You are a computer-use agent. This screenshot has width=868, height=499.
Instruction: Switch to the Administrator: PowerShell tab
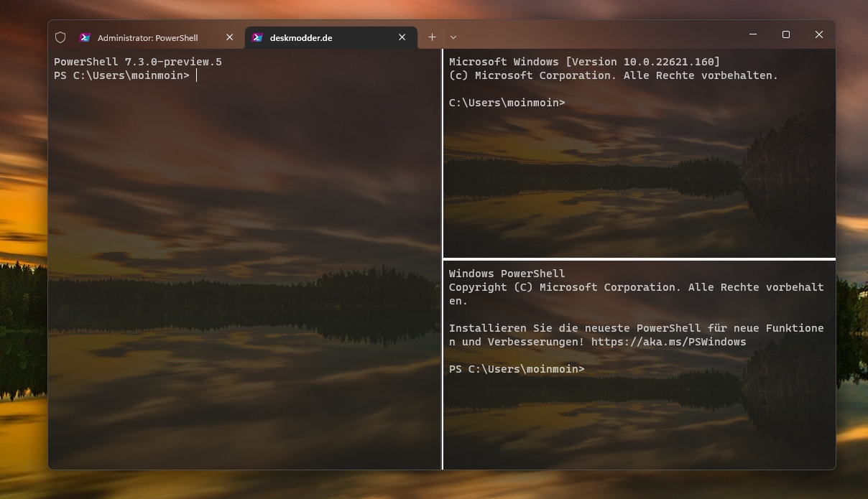point(158,37)
